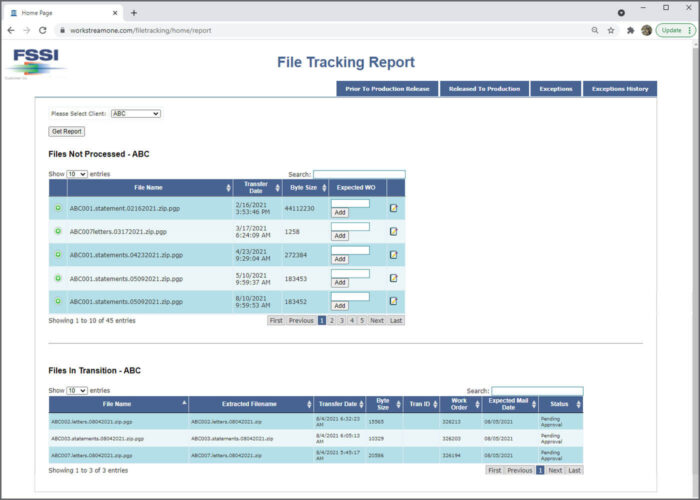Open the edit note icon for ABC001.statement.02162021 row

[393, 208]
